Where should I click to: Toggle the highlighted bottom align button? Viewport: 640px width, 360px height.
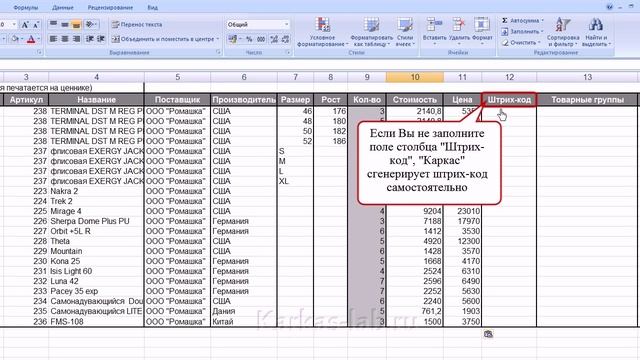76,24
